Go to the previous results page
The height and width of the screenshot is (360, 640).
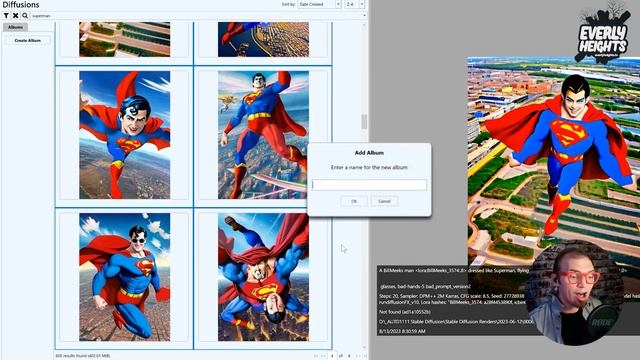(323, 356)
